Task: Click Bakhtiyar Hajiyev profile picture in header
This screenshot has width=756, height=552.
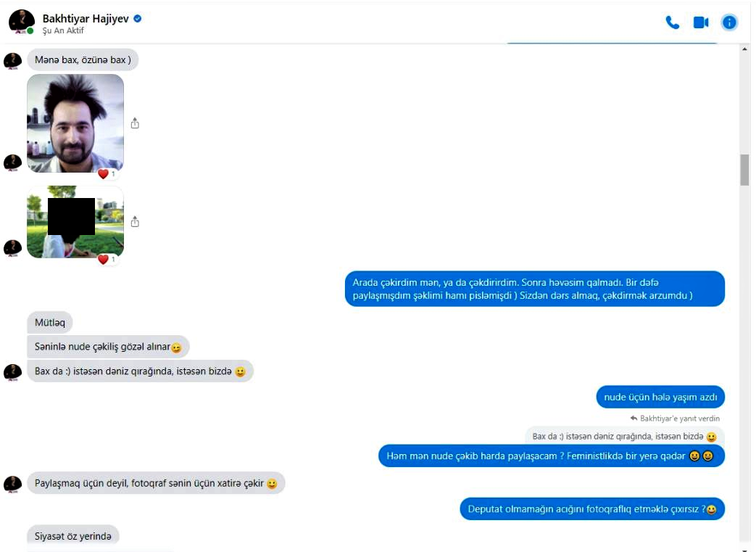Action: point(21,22)
